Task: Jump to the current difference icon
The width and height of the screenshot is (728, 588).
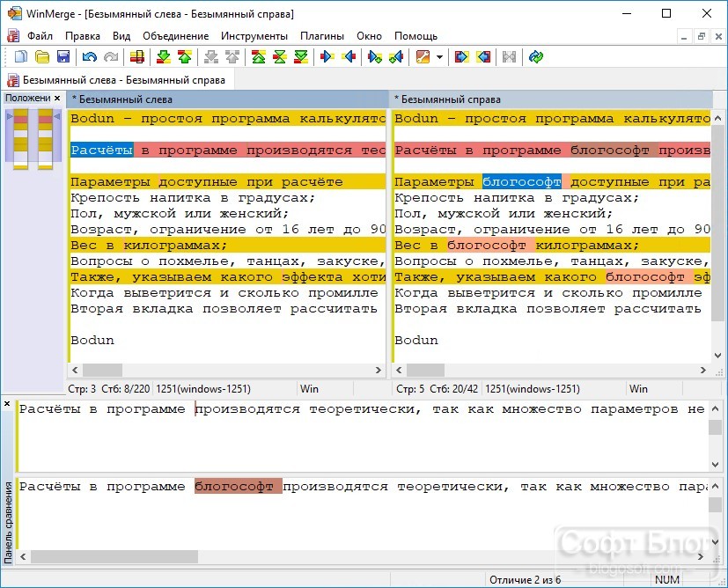Action: coord(280,57)
